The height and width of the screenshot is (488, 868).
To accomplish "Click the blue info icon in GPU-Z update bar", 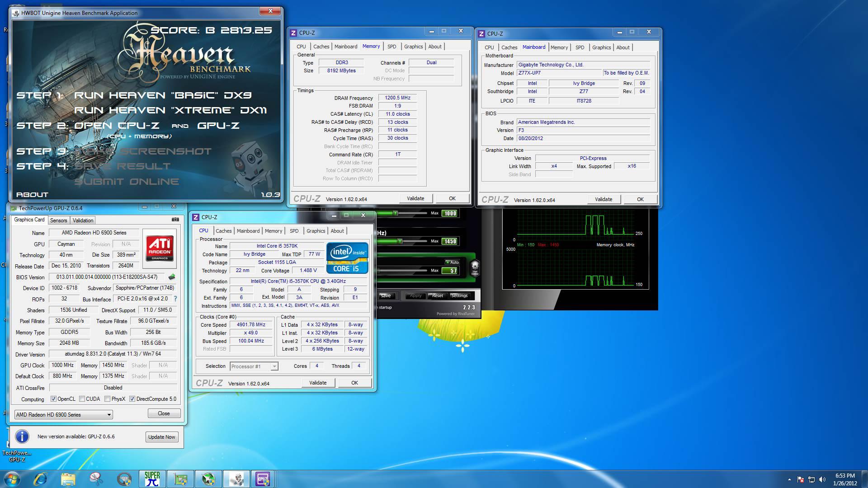I will [x=22, y=436].
